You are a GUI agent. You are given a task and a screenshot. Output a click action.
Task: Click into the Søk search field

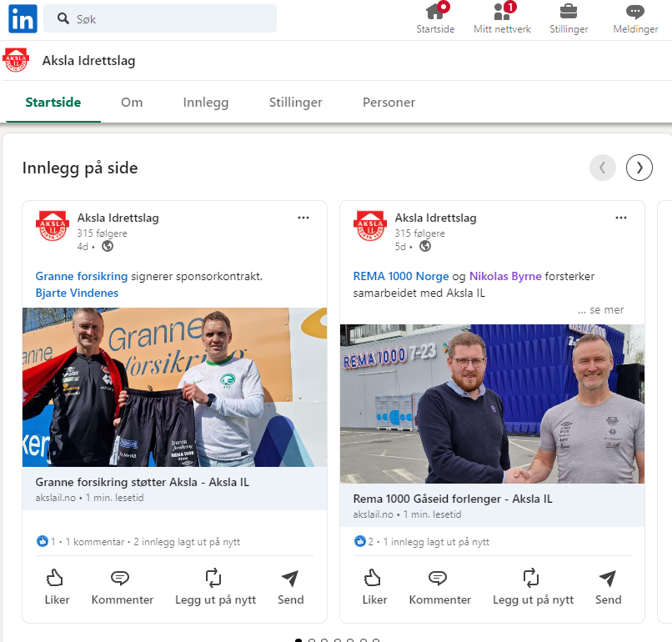[x=167, y=18]
